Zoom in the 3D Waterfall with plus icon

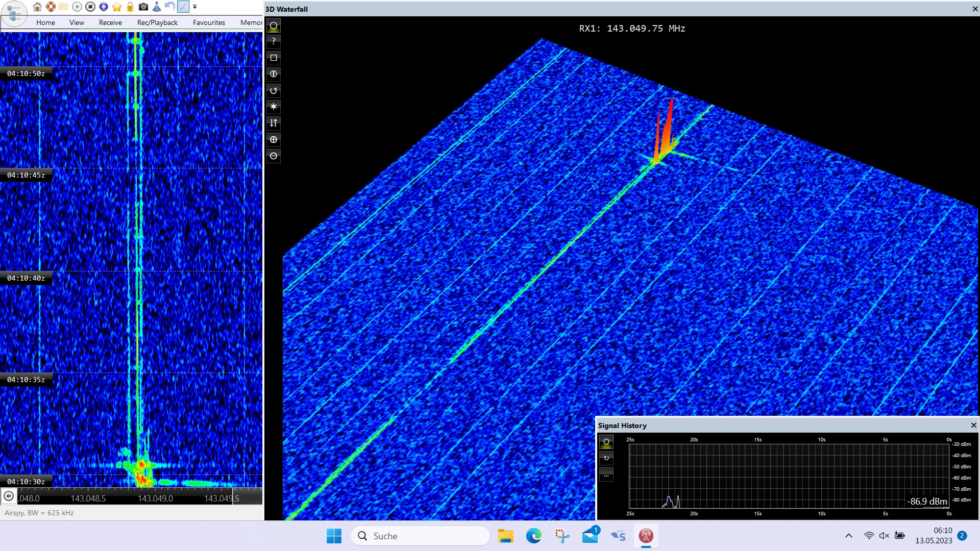(274, 139)
